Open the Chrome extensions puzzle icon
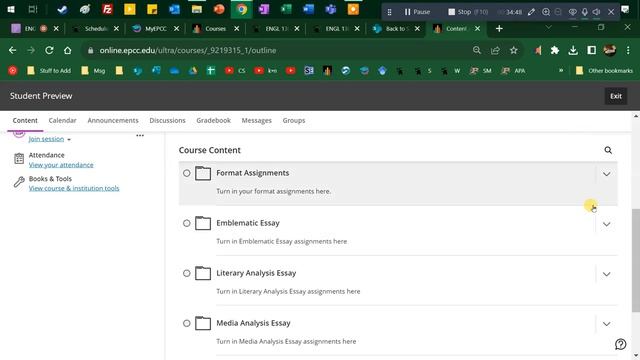This screenshot has height=360, width=640. coord(555,50)
